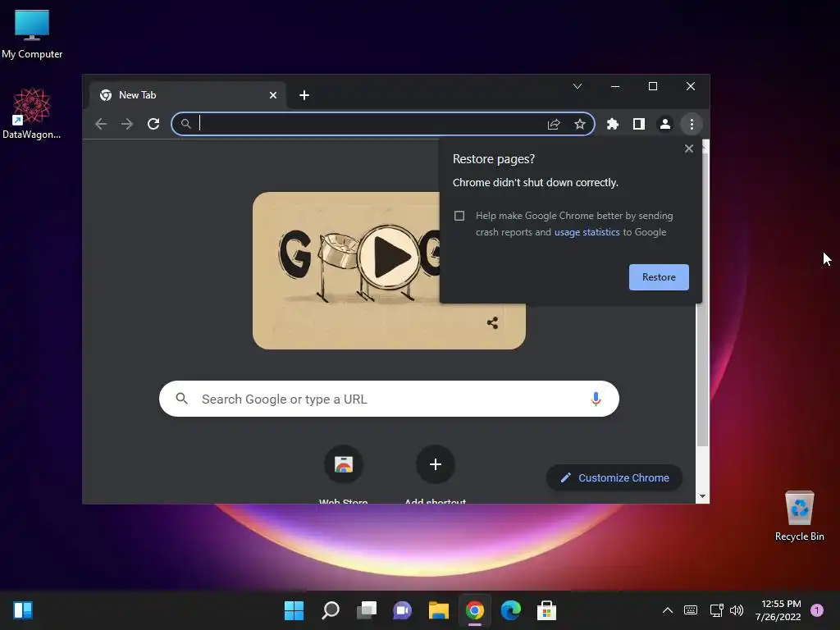Open the Extensions puzzle icon
The height and width of the screenshot is (630, 840).
point(612,125)
